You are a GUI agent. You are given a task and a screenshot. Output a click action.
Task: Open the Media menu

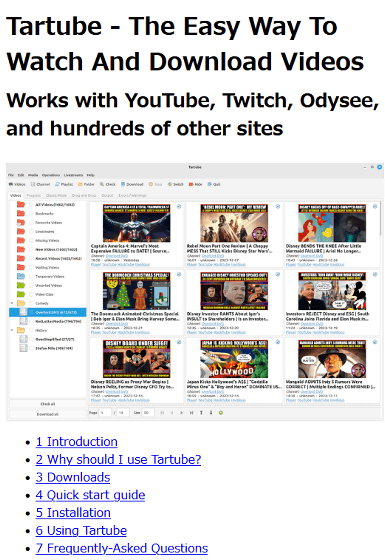click(x=33, y=175)
